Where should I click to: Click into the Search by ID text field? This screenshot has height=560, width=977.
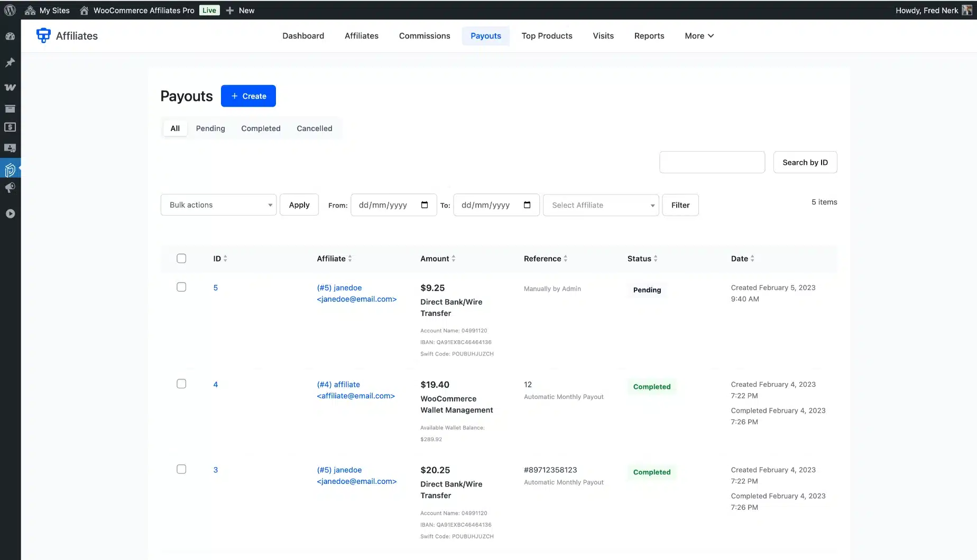click(712, 162)
